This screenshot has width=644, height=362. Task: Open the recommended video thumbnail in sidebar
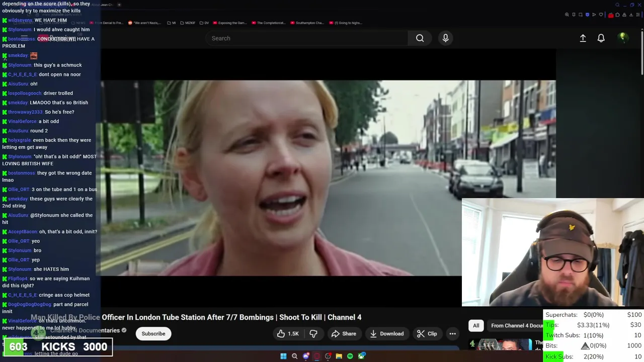[x=506, y=344]
